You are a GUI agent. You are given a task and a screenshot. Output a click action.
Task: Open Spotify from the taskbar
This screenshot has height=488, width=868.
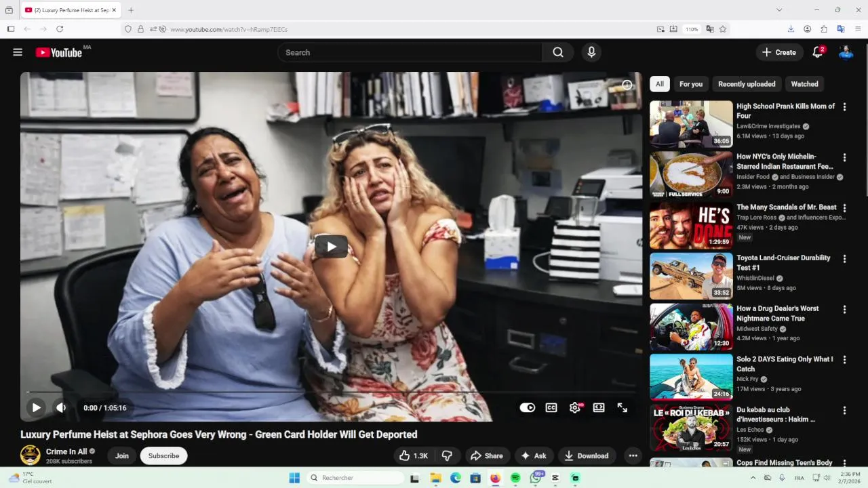[x=515, y=478]
